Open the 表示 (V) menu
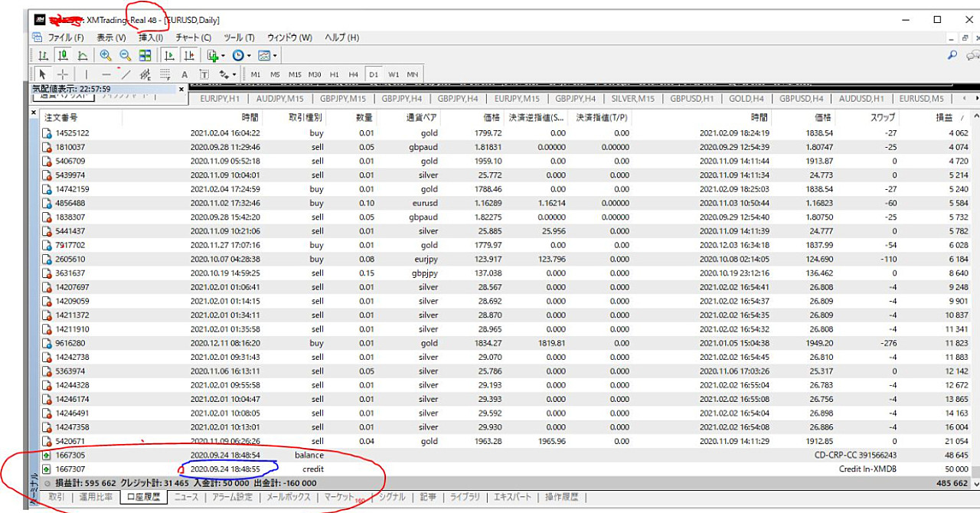The height and width of the screenshot is (513, 980). [111, 38]
